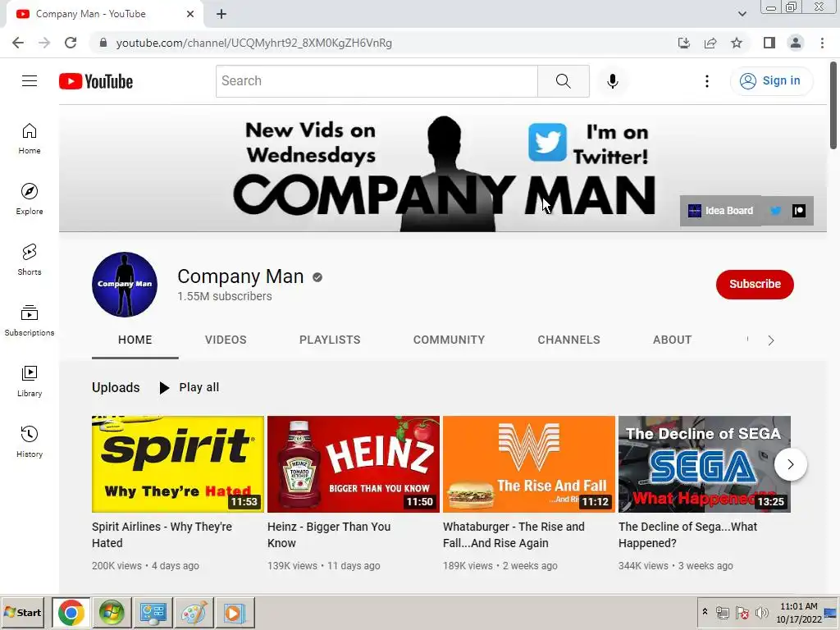Click Play all for Uploads
The image size is (840, 630).
tap(189, 387)
